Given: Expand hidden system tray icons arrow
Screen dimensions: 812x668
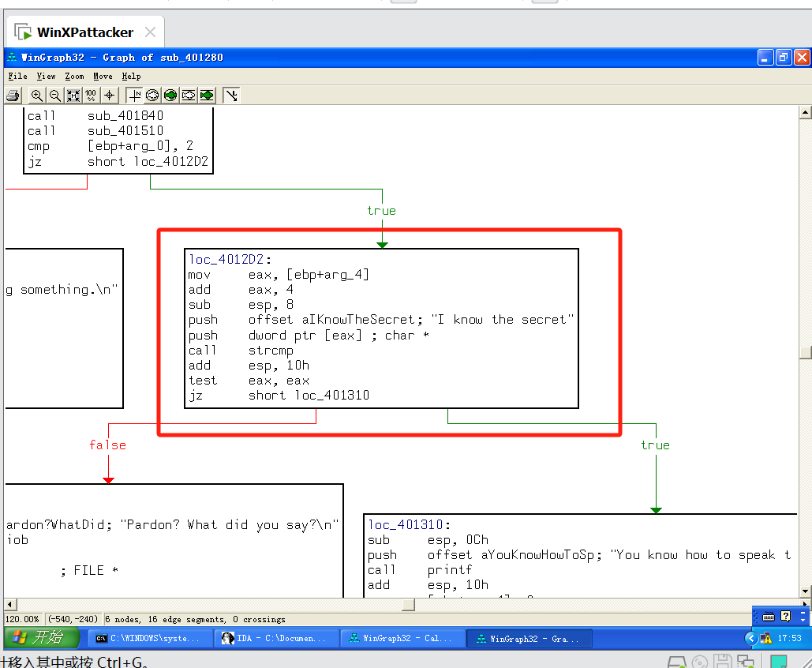Looking at the screenshot, I should pos(751,639).
